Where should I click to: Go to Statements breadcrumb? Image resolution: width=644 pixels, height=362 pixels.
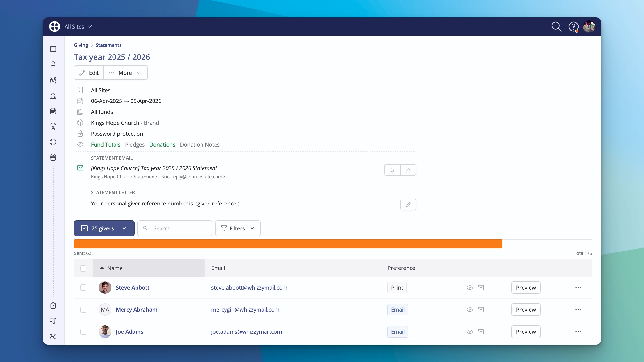(108, 45)
